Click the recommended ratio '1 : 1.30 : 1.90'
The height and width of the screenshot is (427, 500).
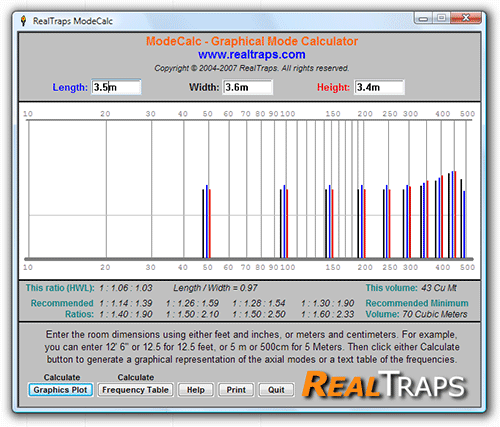coord(327,303)
